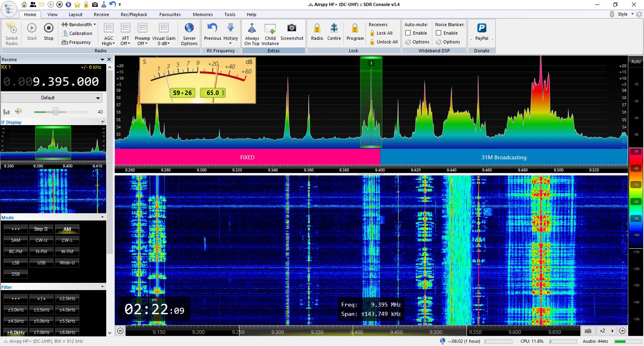The width and height of the screenshot is (644, 346).
Task: Click the Auto button above the level scale
Action: (x=636, y=62)
